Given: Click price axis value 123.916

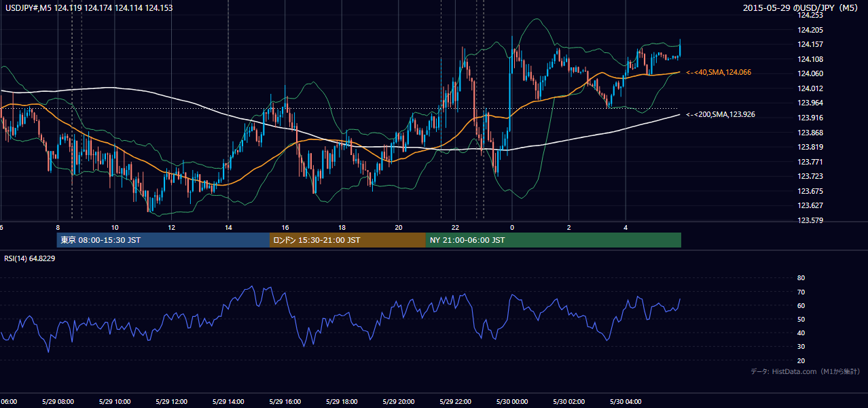Looking at the screenshot, I should tap(810, 118).
